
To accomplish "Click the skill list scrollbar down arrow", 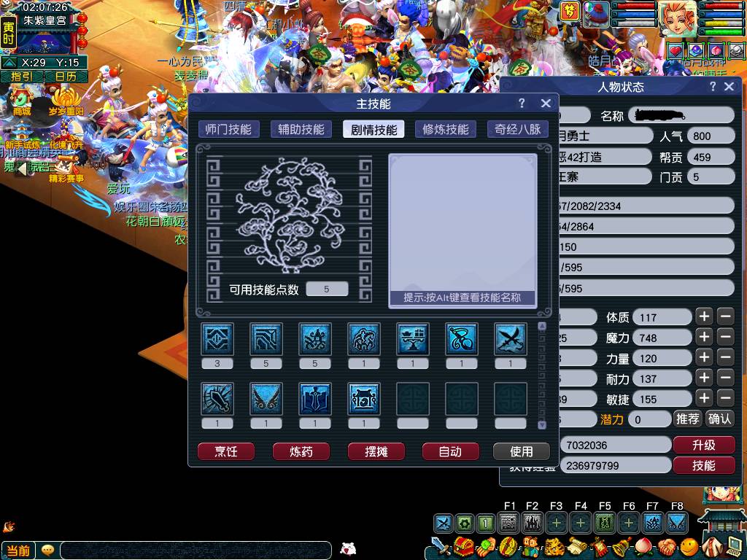I will (542, 425).
